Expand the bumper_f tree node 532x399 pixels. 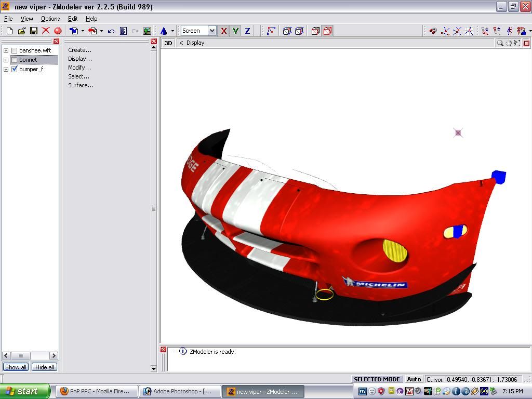(6, 69)
